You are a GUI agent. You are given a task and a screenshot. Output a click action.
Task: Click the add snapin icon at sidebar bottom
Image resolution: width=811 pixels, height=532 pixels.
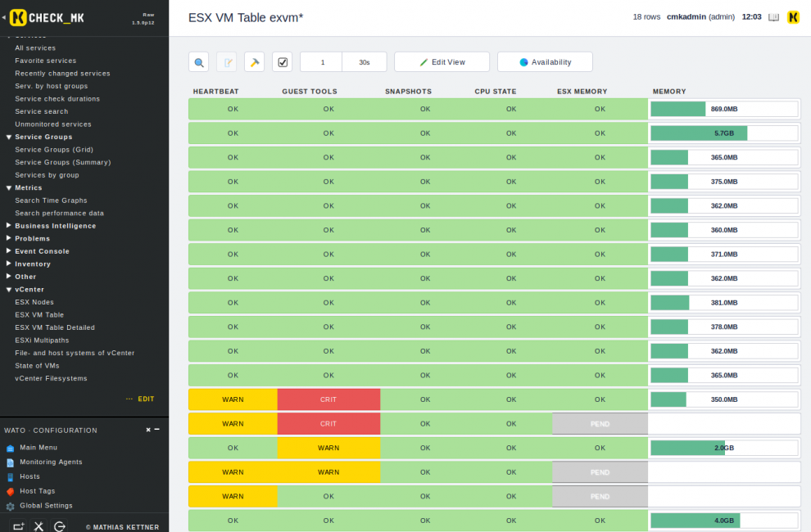pyautogui.click(x=19, y=526)
